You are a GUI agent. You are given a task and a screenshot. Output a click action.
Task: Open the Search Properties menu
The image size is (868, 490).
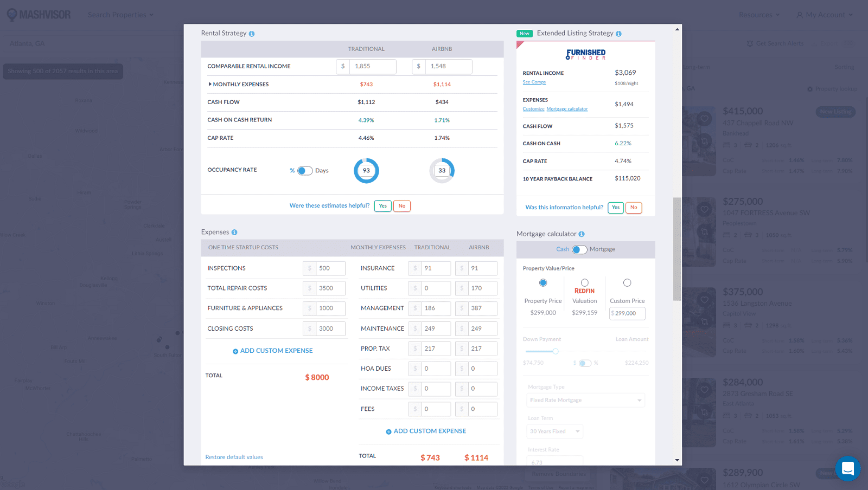[120, 15]
